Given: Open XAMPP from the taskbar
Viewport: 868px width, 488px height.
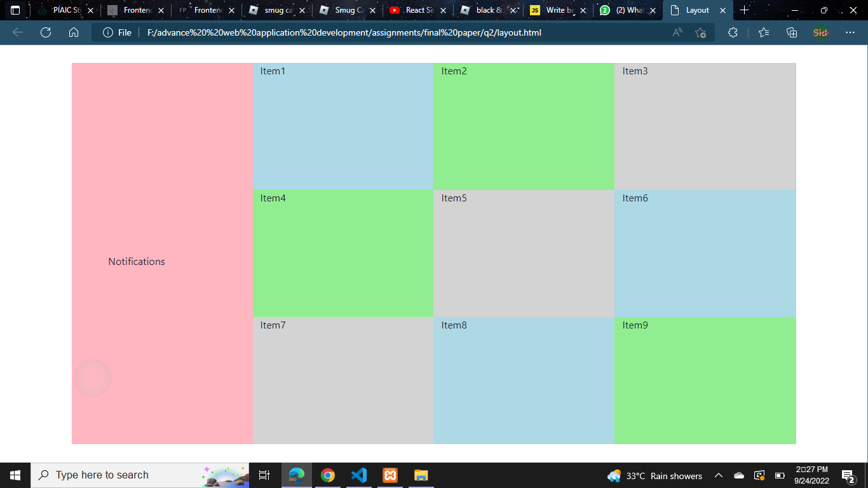Looking at the screenshot, I should pos(390,475).
